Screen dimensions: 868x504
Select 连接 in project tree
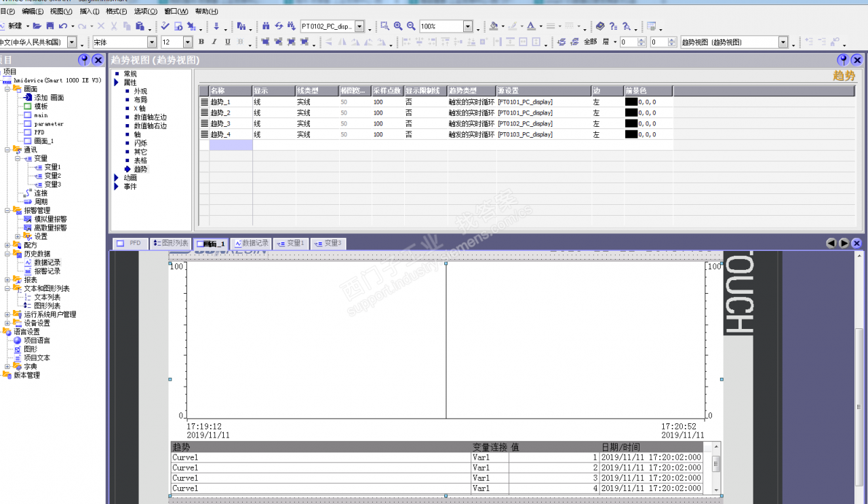click(x=41, y=193)
